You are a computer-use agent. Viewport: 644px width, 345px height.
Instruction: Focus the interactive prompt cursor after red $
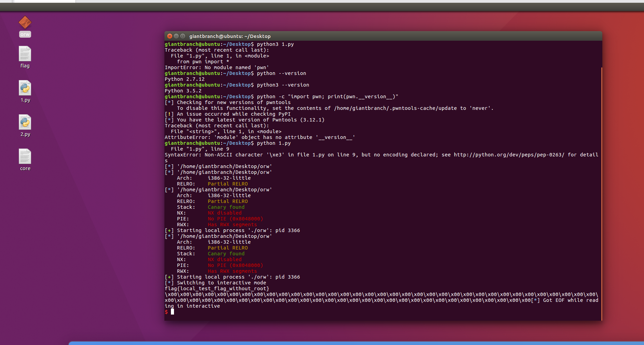173,312
